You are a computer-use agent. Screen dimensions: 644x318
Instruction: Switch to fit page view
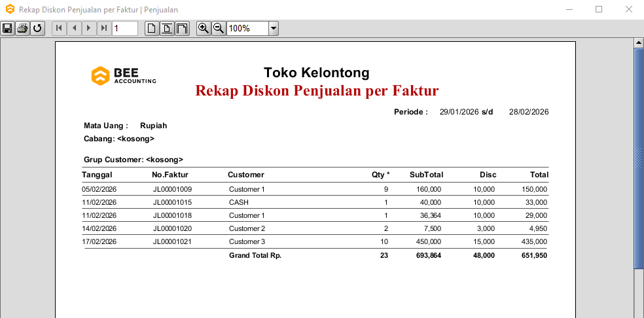click(x=167, y=28)
